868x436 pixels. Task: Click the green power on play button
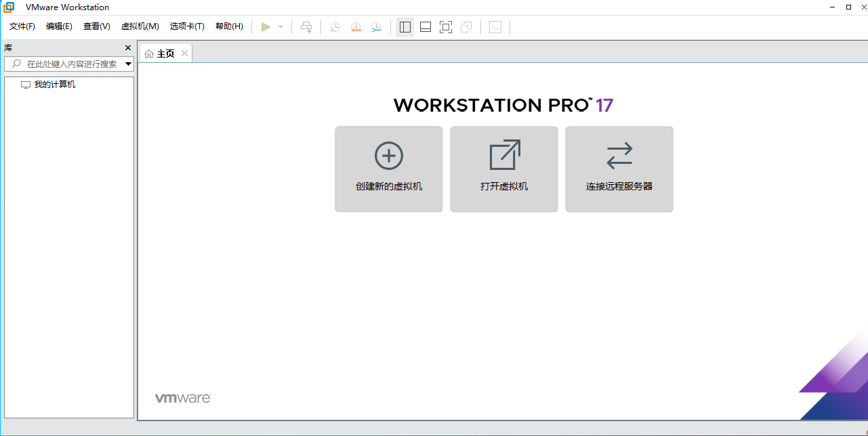[x=266, y=27]
